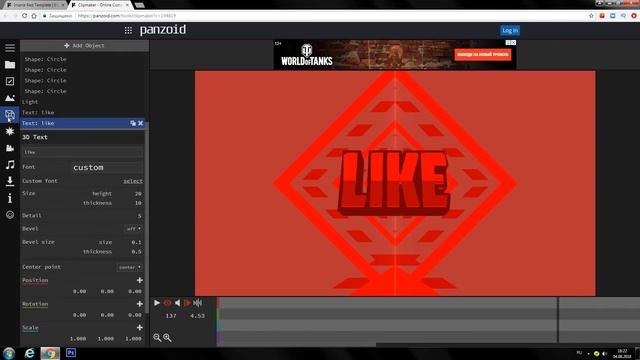Open Internet Explorer from taskbar
This screenshot has width=640, height=360.
(30, 353)
